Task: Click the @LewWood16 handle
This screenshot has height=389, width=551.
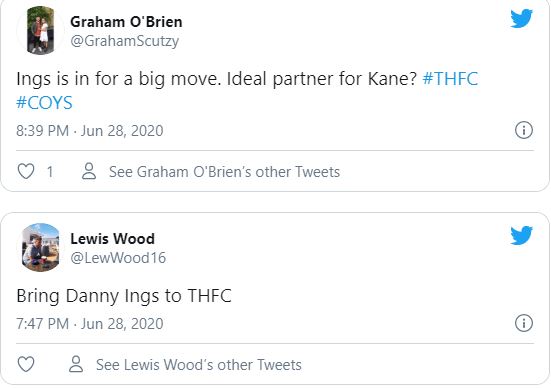Action: 118,258
